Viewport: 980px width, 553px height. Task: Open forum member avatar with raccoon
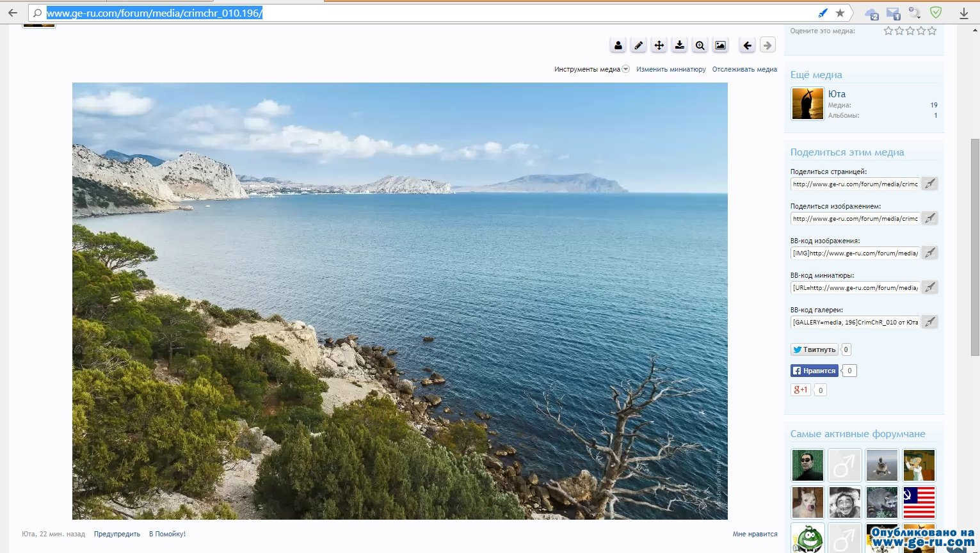882,502
